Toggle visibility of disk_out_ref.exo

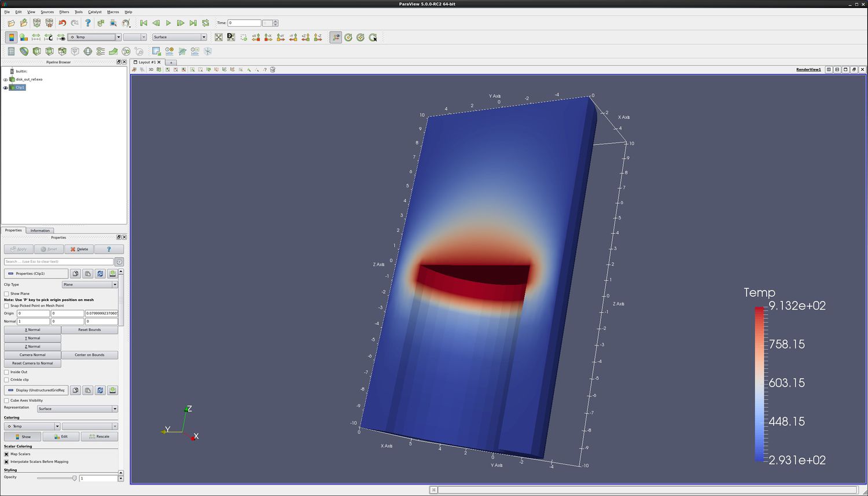[5, 79]
